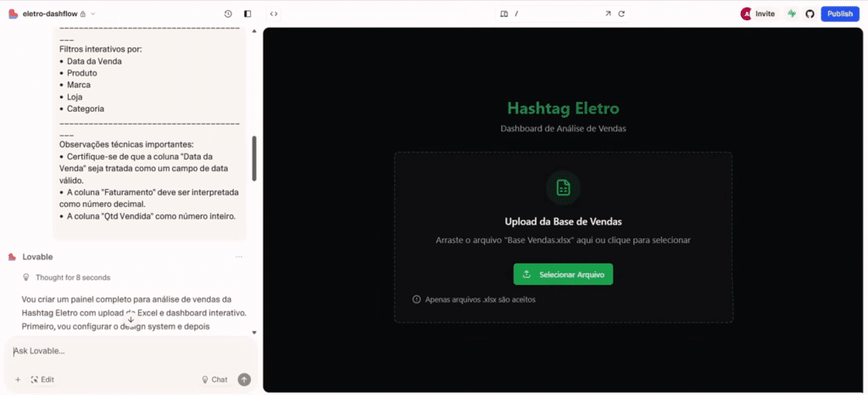
Task: Click the Hashtag Eletro heading
Action: click(x=563, y=108)
